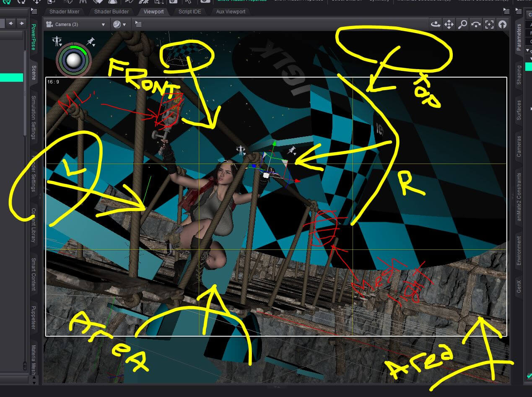The height and width of the screenshot is (397, 532).
Task: Click the view navigation ball in the viewport
Action: tap(74, 61)
